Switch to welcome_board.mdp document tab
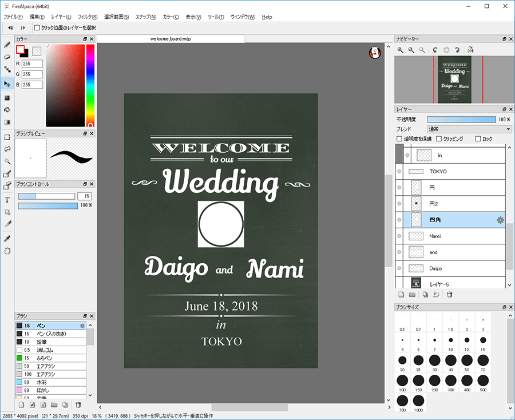515x420 pixels. (171, 39)
